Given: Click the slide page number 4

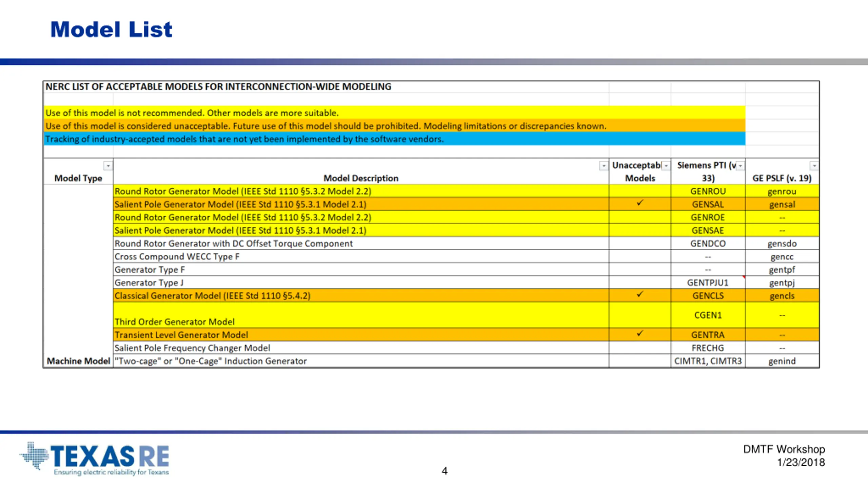Looking at the screenshot, I should 445,471.
